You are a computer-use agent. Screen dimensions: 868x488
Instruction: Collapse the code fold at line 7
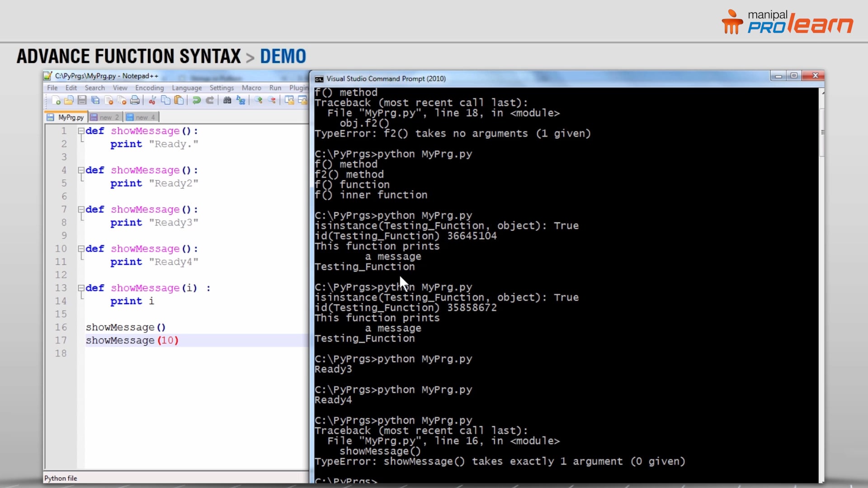coord(80,209)
